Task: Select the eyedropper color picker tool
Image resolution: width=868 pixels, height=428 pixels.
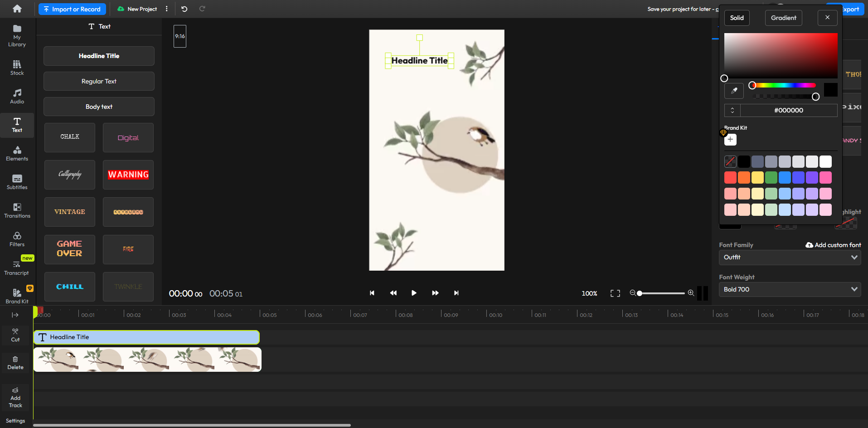Action: pos(734,91)
